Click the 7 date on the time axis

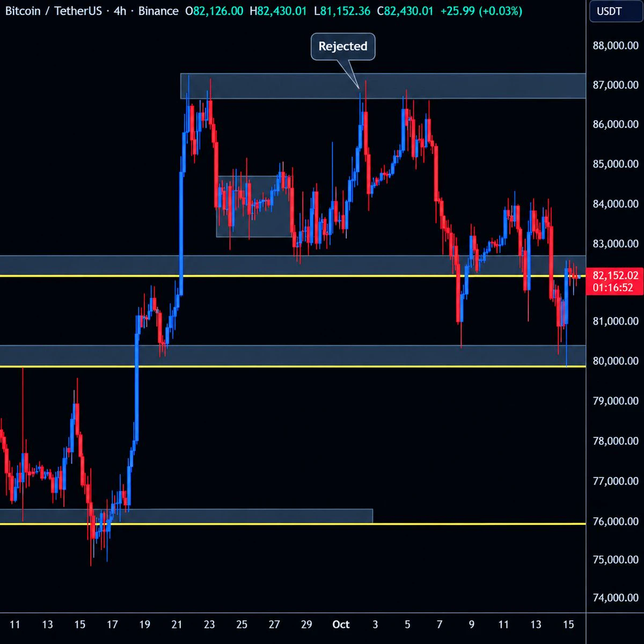click(440, 624)
